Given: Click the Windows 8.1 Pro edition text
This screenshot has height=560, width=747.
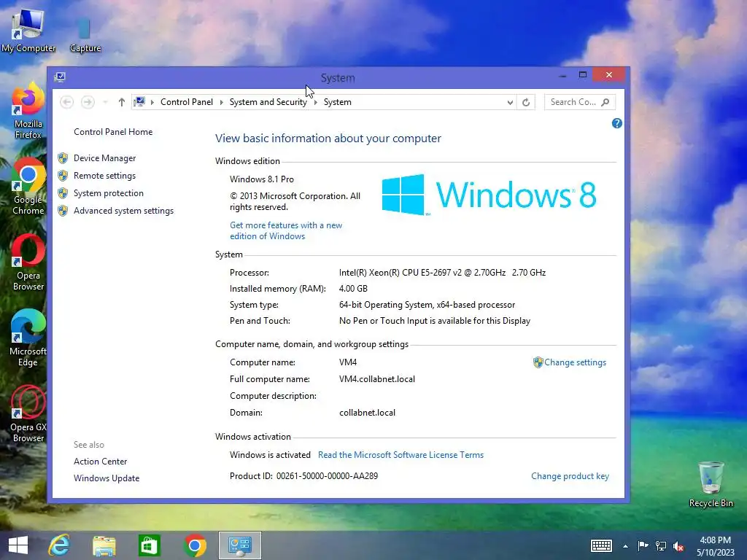Looking at the screenshot, I should pyautogui.click(x=262, y=179).
